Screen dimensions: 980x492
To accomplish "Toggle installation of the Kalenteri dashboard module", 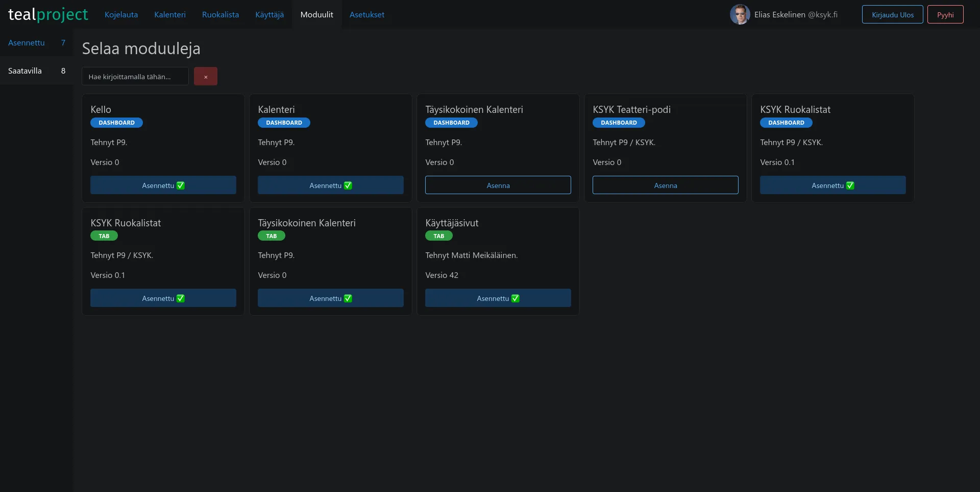I will [330, 185].
